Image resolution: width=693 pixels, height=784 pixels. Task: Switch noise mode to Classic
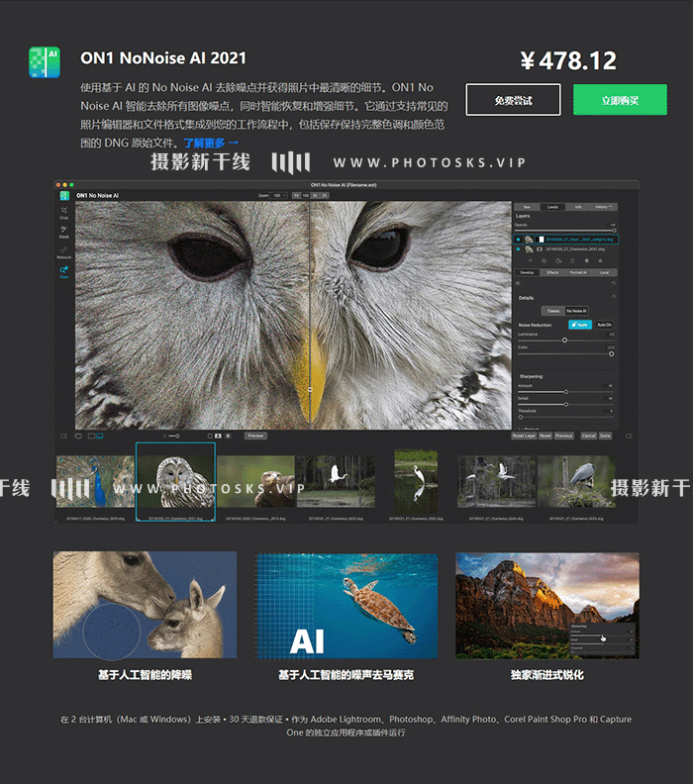[x=553, y=311]
